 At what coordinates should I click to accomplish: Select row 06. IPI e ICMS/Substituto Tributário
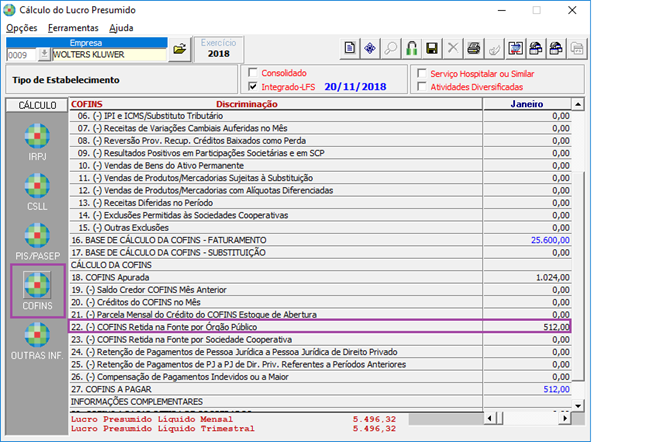(320, 116)
